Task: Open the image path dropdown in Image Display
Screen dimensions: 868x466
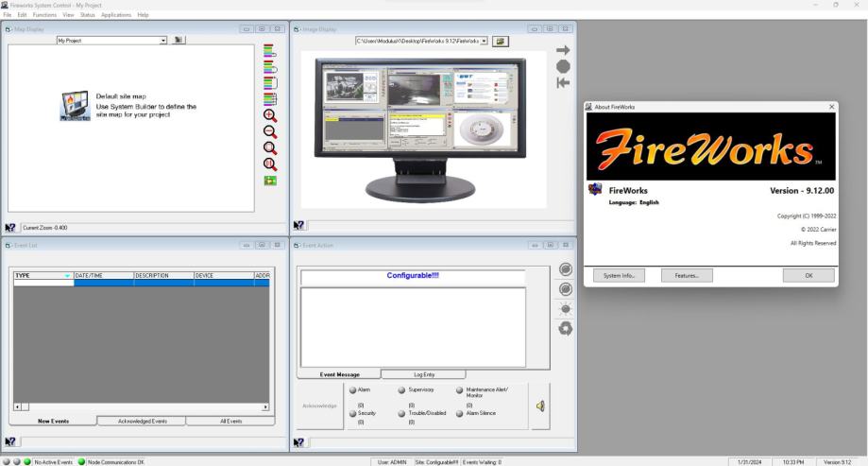Action: pos(484,41)
